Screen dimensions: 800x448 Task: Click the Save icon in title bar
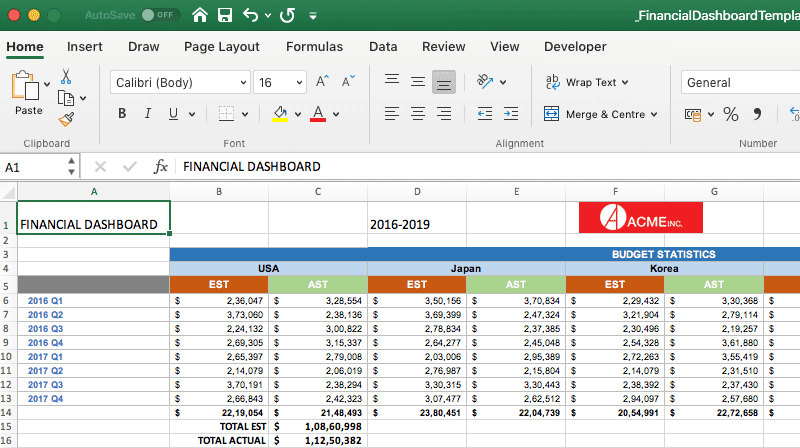click(x=225, y=16)
